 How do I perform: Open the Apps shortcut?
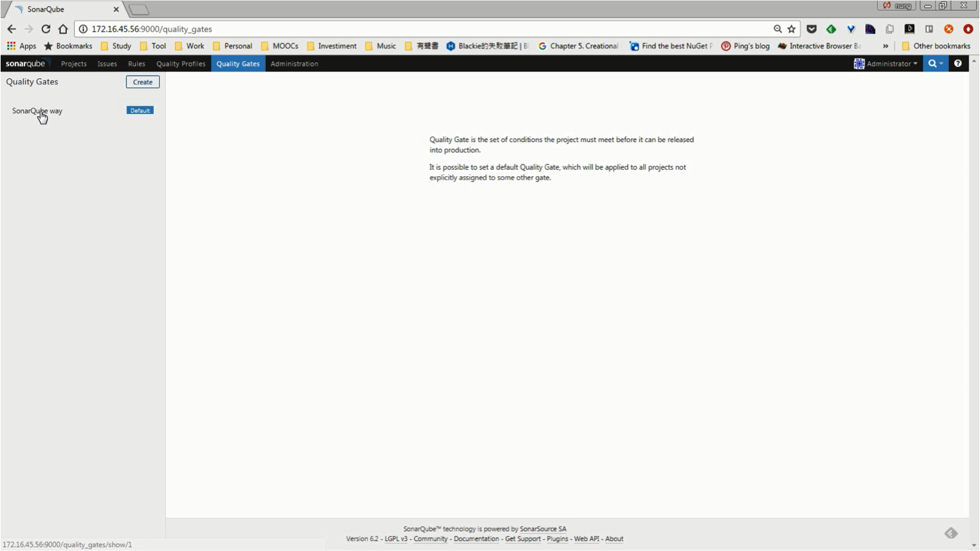point(21,46)
